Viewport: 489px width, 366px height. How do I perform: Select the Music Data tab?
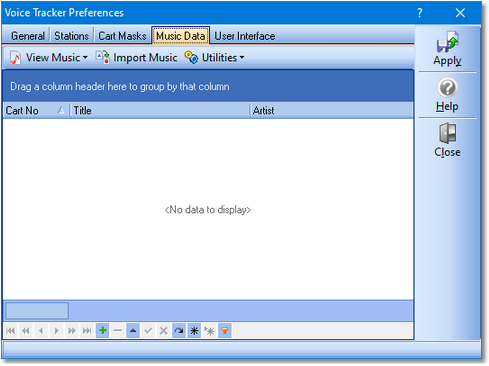pos(180,36)
